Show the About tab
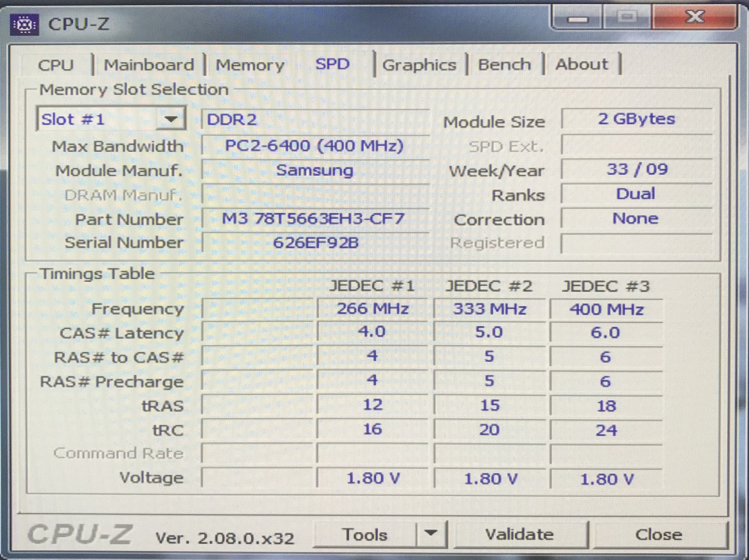Image resolution: width=749 pixels, height=560 pixels. click(x=581, y=64)
